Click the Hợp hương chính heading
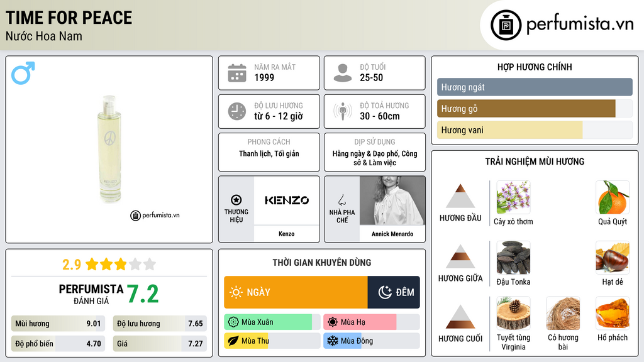This screenshot has width=644, height=362. (535, 67)
